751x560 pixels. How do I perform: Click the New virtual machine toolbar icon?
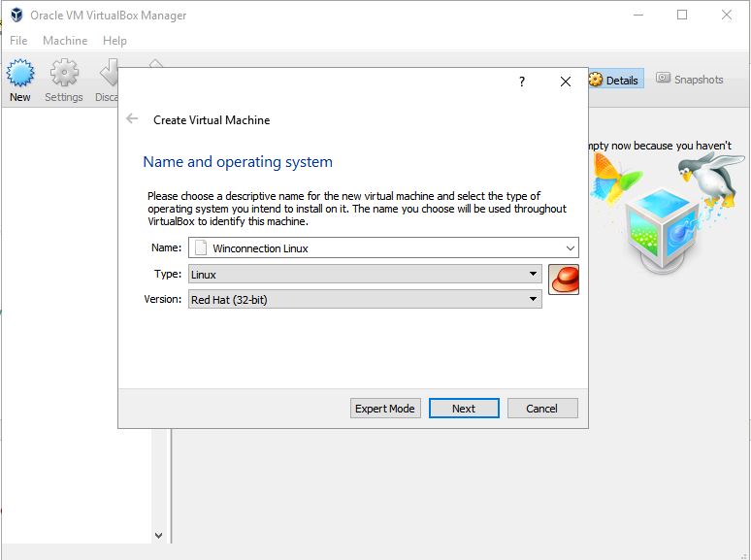20,74
